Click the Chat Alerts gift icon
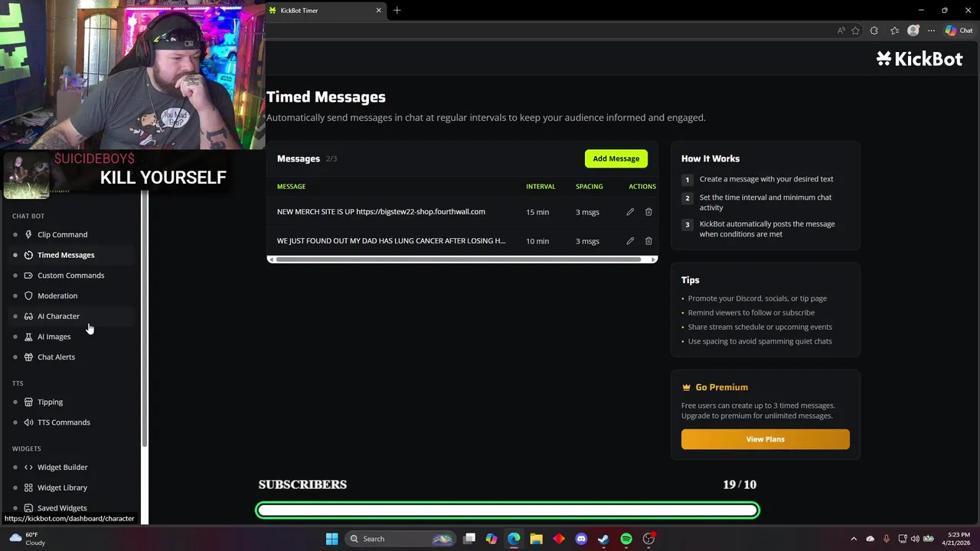980x551 pixels. click(28, 357)
